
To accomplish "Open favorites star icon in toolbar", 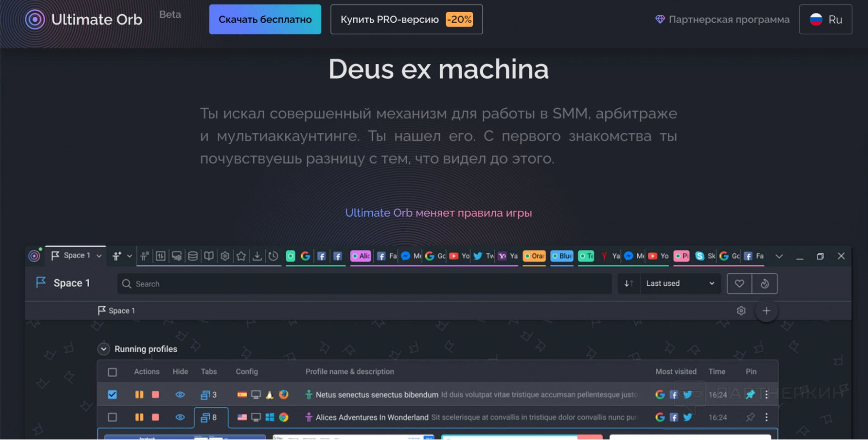I will tap(241, 256).
